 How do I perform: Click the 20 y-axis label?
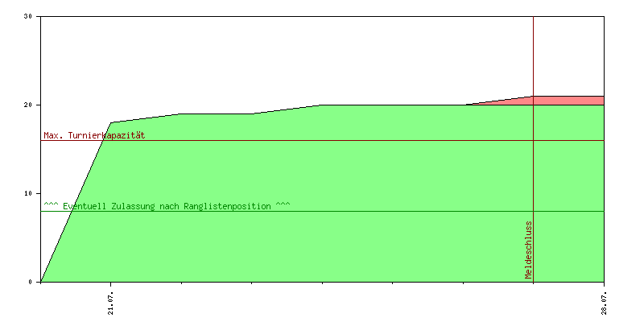coord(27,105)
